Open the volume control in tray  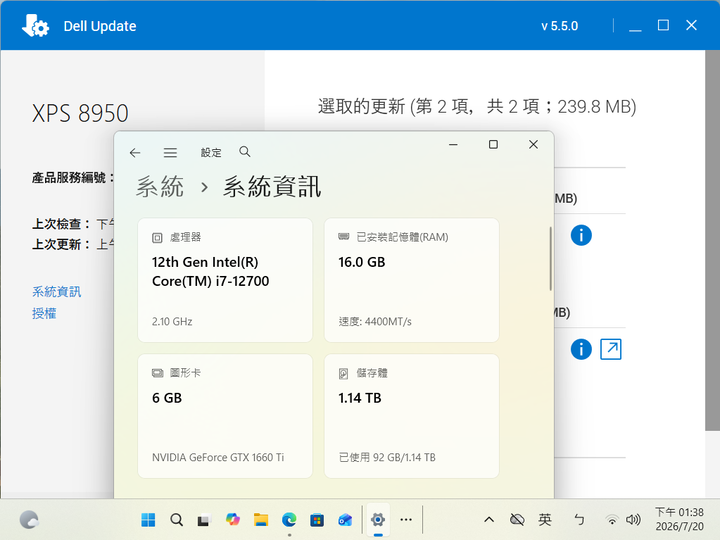(633, 520)
